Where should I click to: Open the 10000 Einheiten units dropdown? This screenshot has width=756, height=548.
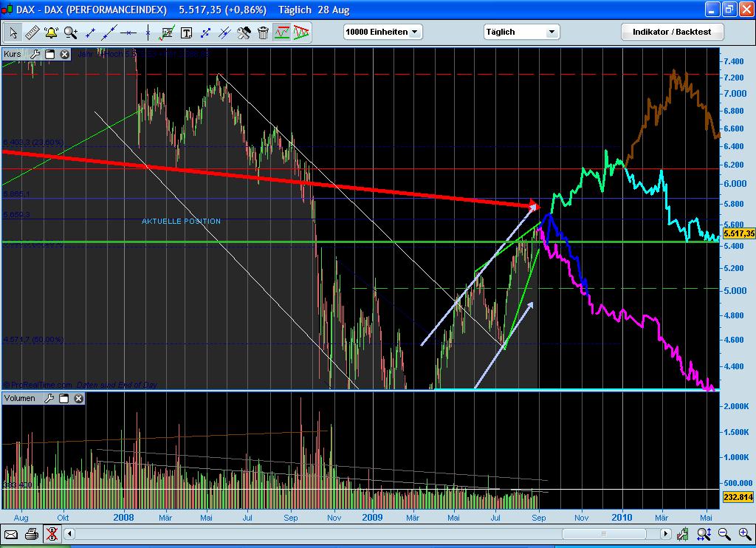pos(382,32)
